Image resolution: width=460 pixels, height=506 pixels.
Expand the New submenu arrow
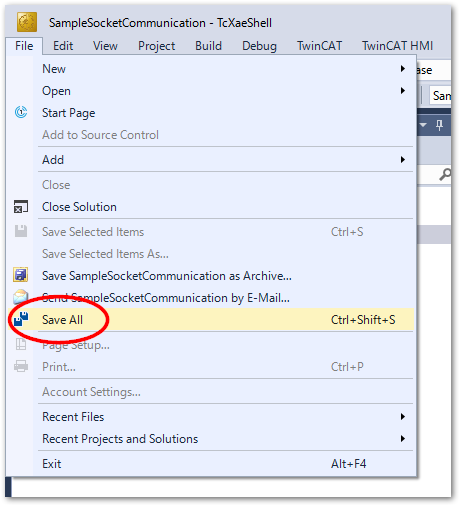click(403, 69)
